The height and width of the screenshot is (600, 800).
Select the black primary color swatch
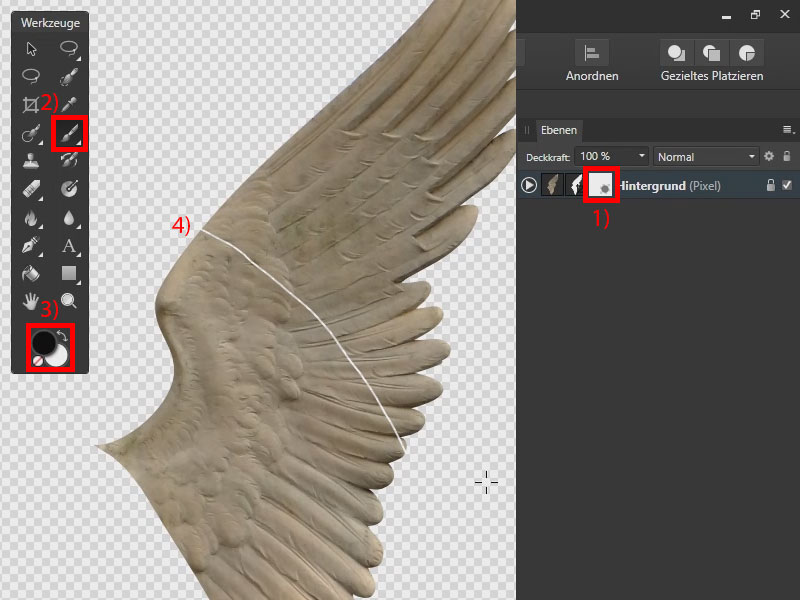[44, 343]
